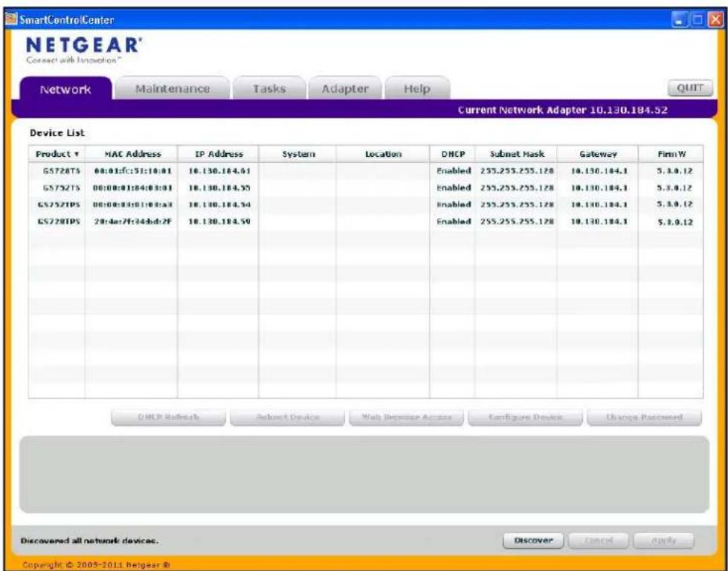Select the GS752TS device row
This screenshot has height=571, width=728.
pos(366,188)
